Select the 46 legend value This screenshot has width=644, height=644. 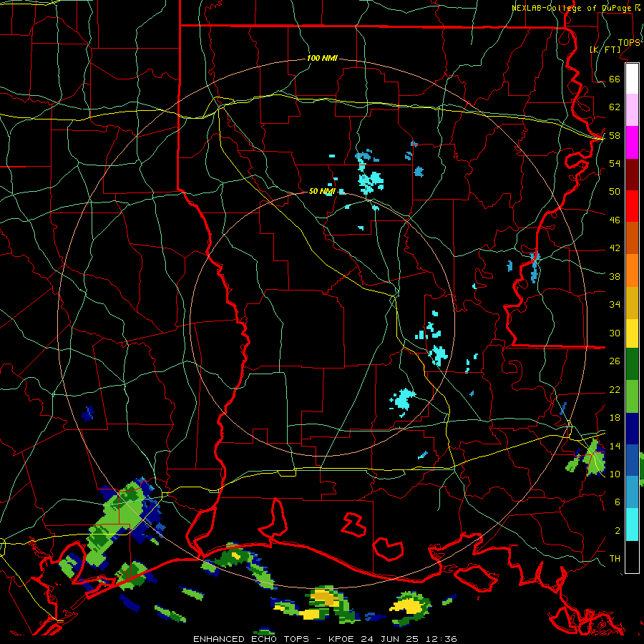(615, 220)
